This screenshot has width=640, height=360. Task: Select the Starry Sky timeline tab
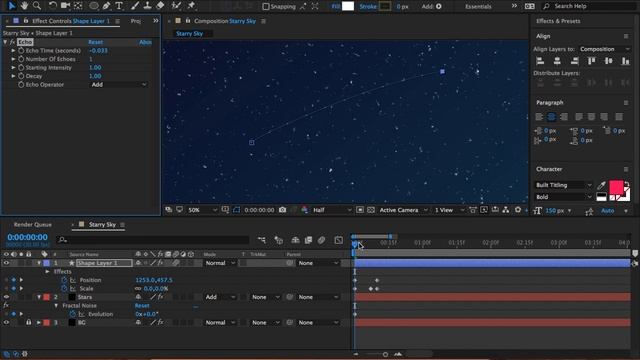point(102,224)
